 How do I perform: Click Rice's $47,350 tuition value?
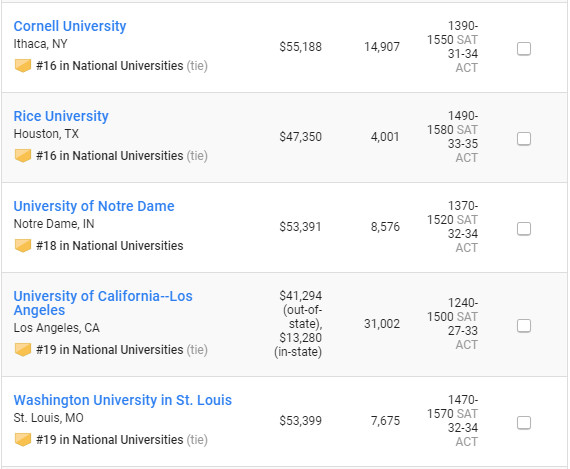click(x=301, y=137)
